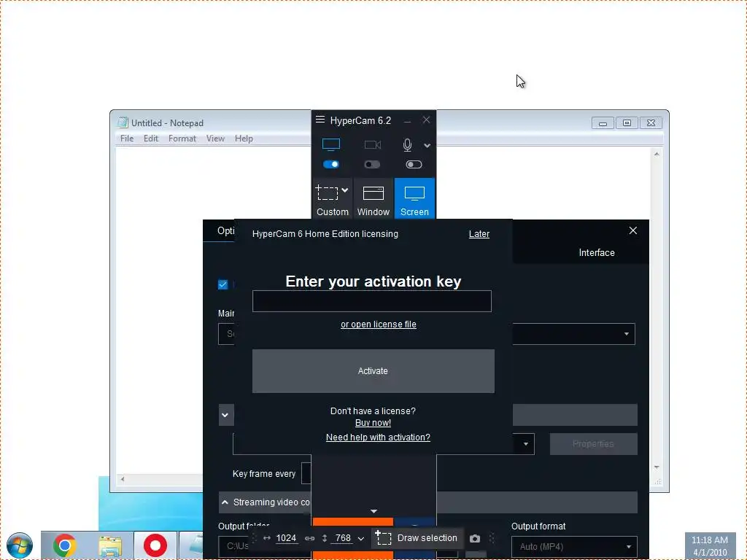Open Notepad View menu
The image size is (747, 560).
[215, 139]
